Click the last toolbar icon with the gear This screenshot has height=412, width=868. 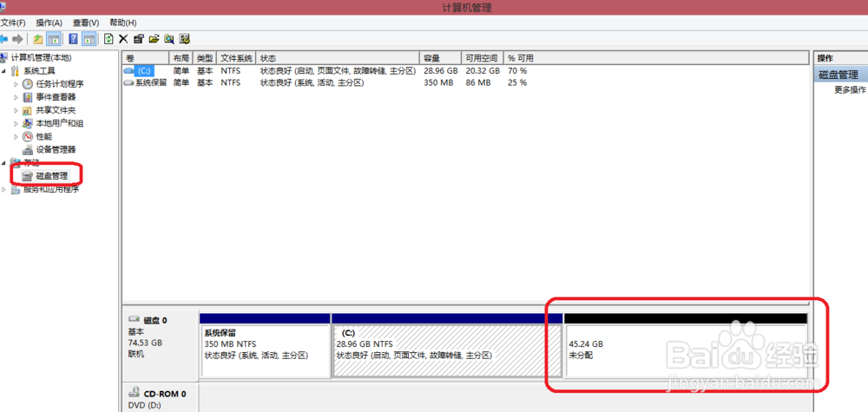[x=184, y=39]
